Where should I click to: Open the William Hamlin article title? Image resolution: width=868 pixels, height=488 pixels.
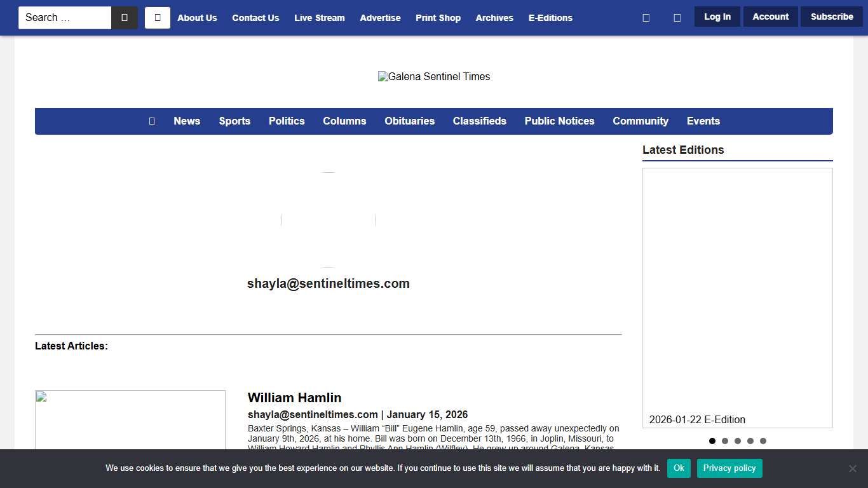[294, 398]
